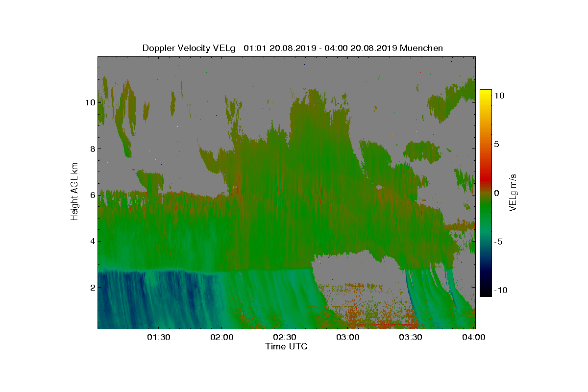The image size is (588, 392).
Task: Click the 'Time UTC' axis title
Action: pos(287,346)
